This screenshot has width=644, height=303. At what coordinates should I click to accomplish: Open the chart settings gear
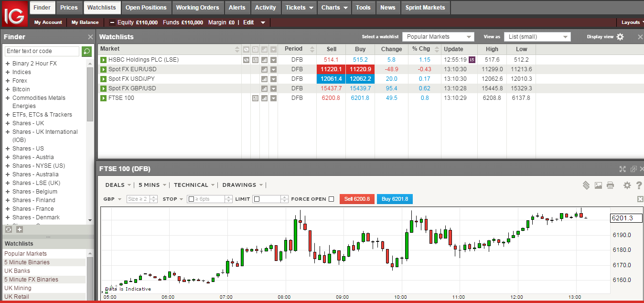click(x=627, y=185)
